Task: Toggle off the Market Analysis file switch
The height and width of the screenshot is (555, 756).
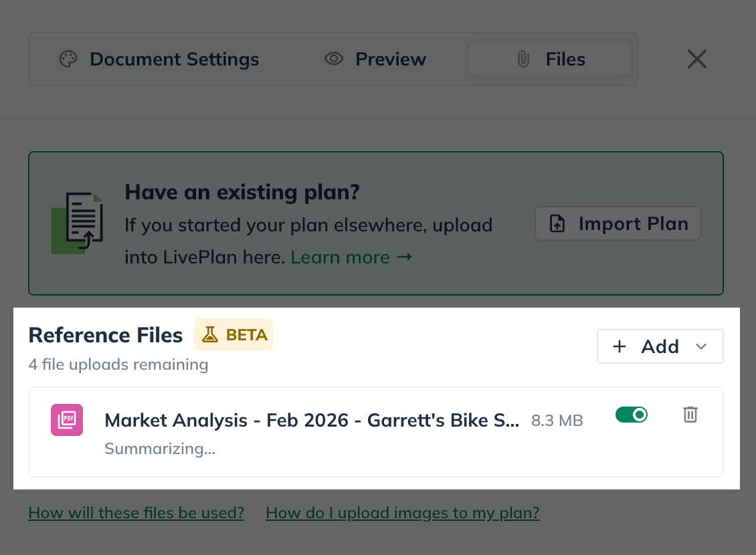Action: pyautogui.click(x=631, y=415)
